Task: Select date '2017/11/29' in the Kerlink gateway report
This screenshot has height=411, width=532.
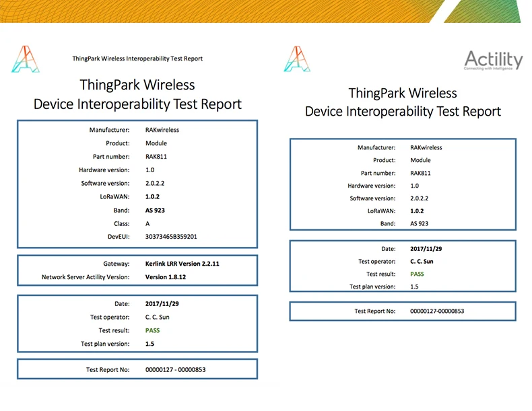Action: pyautogui.click(x=162, y=303)
